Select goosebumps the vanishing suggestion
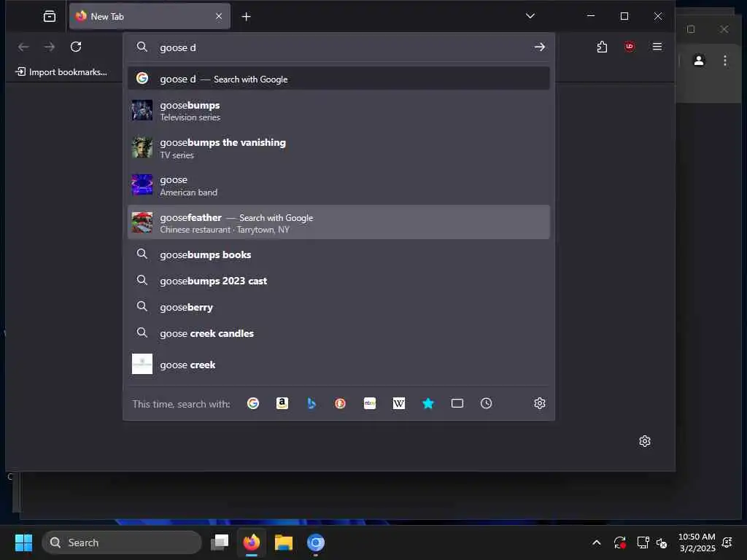Image resolution: width=747 pixels, height=560 pixels. pos(338,148)
